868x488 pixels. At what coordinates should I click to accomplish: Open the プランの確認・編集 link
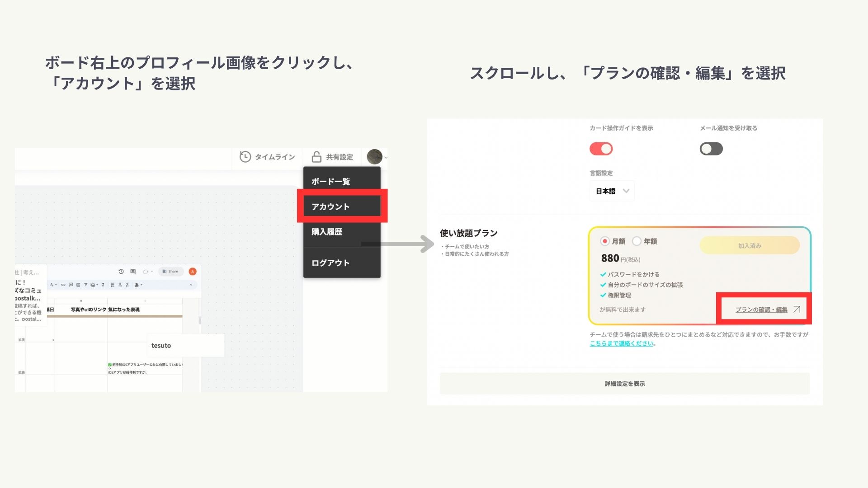click(761, 310)
